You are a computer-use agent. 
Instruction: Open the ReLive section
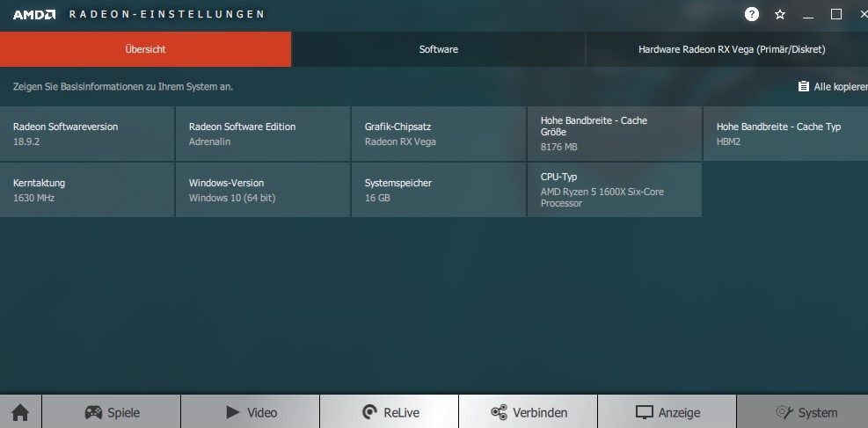tap(390, 412)
